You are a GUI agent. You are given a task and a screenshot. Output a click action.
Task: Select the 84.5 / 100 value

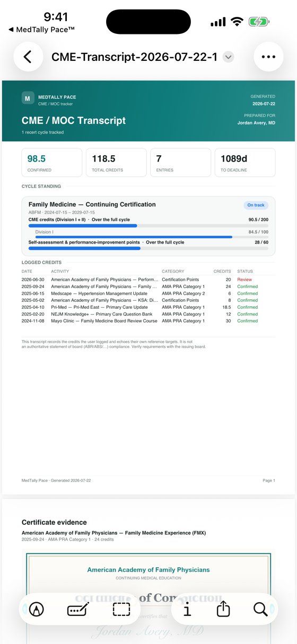[258, 231]
